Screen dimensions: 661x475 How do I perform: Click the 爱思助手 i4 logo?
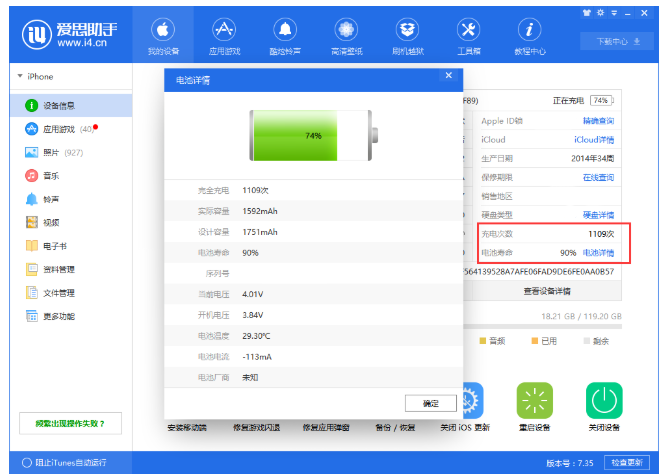pos(70,35)
